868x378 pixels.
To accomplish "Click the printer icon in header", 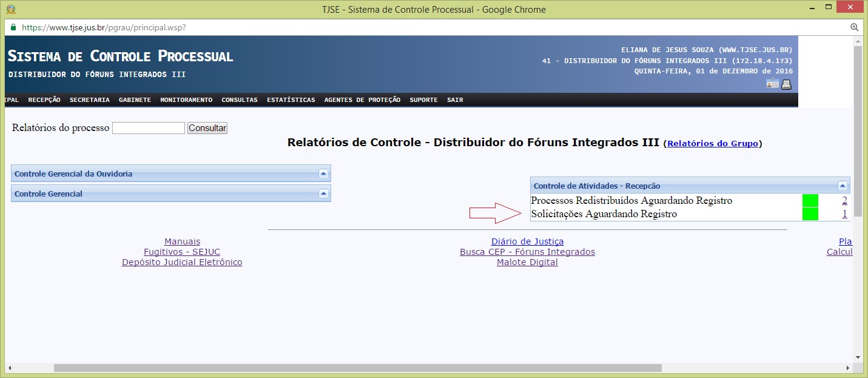I will click(786, 84).
